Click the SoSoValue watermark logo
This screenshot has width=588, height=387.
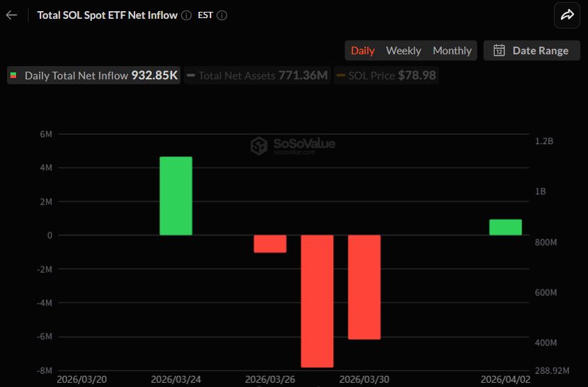(x=259, y=145)
